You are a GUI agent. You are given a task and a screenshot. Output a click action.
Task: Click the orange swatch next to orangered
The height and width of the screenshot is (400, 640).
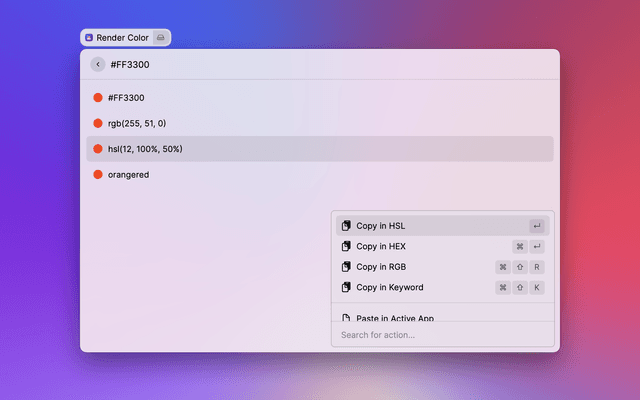[x=98, y=174]
